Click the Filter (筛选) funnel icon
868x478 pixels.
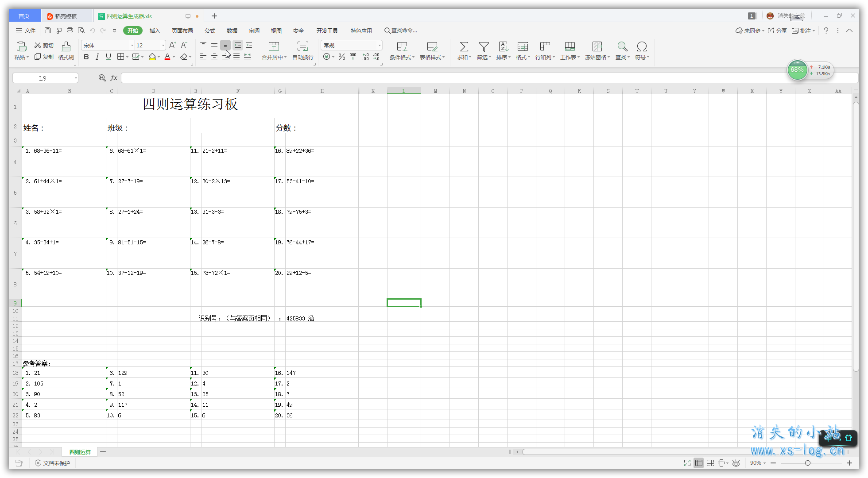click(484, 46)
